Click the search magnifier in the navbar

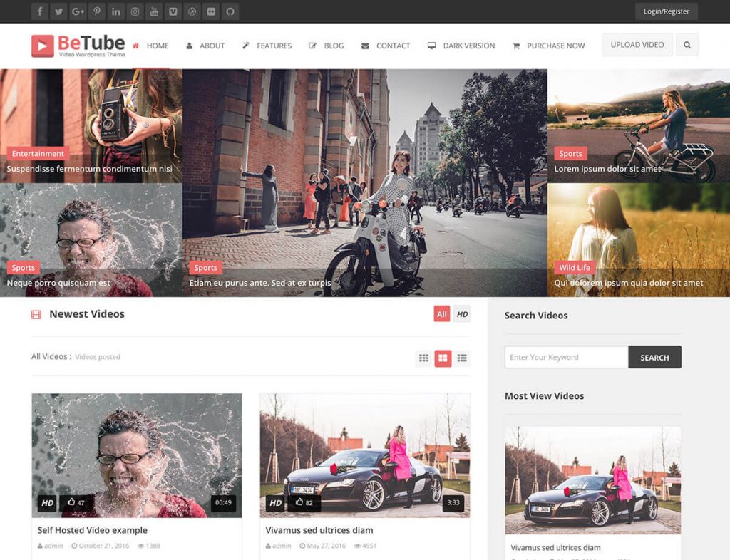coord(687,44)
